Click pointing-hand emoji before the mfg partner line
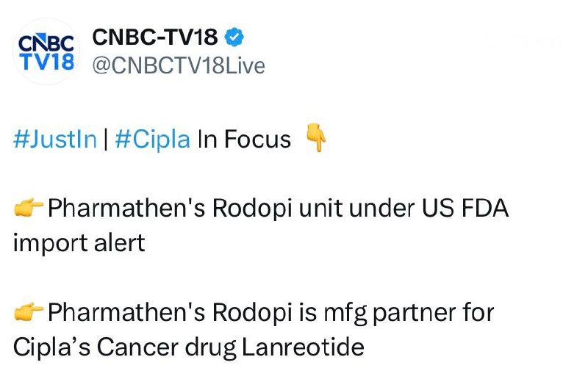This screenshot has width=588, height=379. pyautogui.click(x=29, y=313)
